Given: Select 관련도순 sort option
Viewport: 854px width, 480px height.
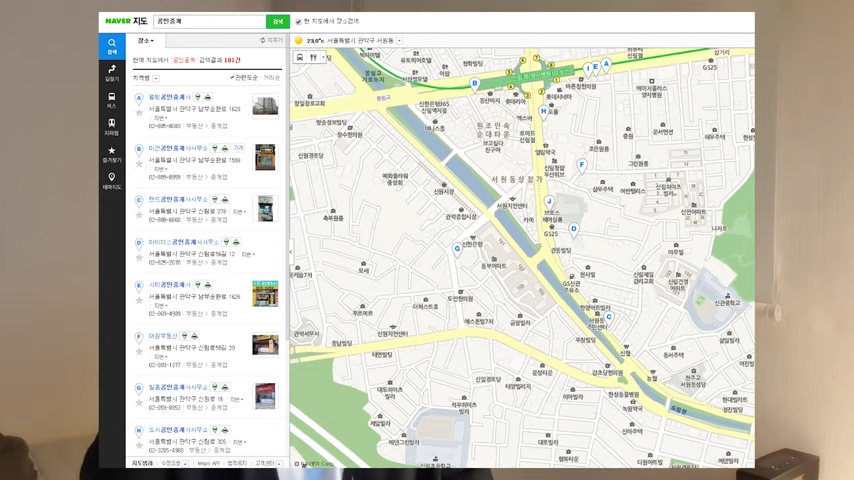Looking at the screenshot, I should (x=245, y=77).
